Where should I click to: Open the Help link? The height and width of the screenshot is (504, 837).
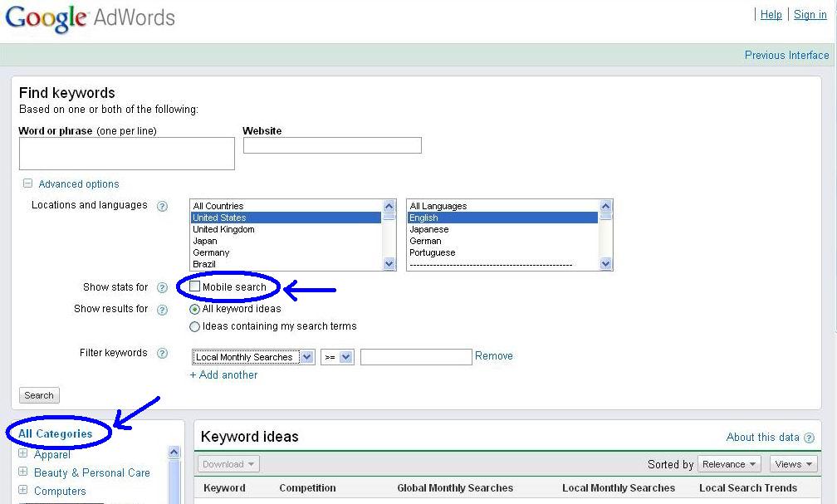coord(771,14)
